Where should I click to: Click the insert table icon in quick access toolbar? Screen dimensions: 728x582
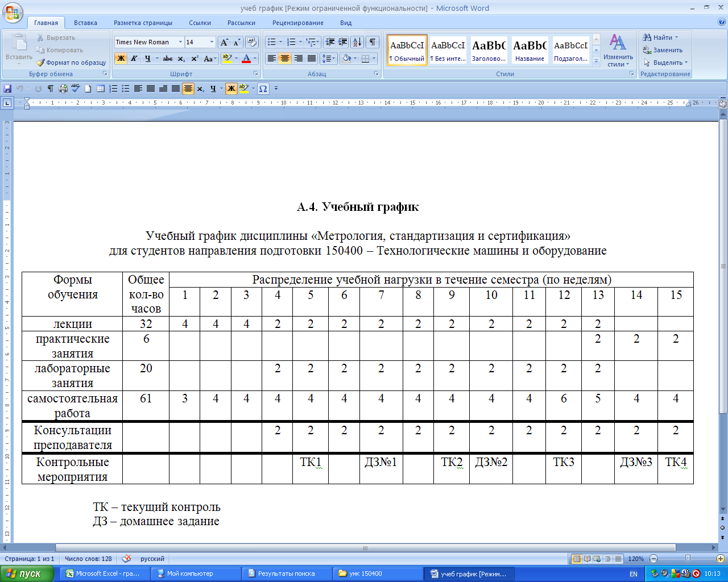101,89
